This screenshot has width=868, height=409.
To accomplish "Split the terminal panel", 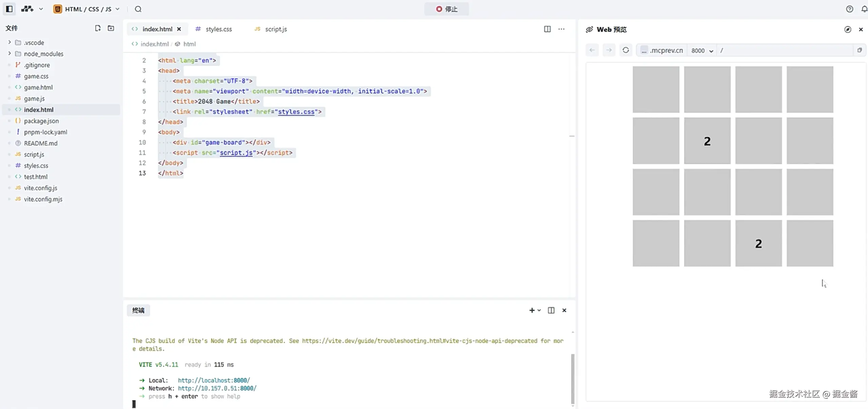I will 551,310.
